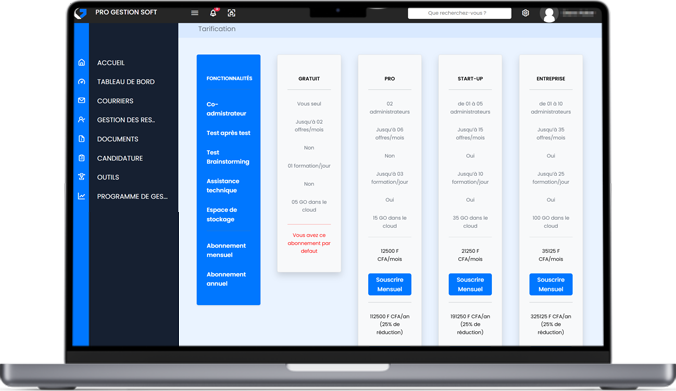The image size is (676, 391).
Task: Click the Espace de stockage feature label
Action: point(222,215)
